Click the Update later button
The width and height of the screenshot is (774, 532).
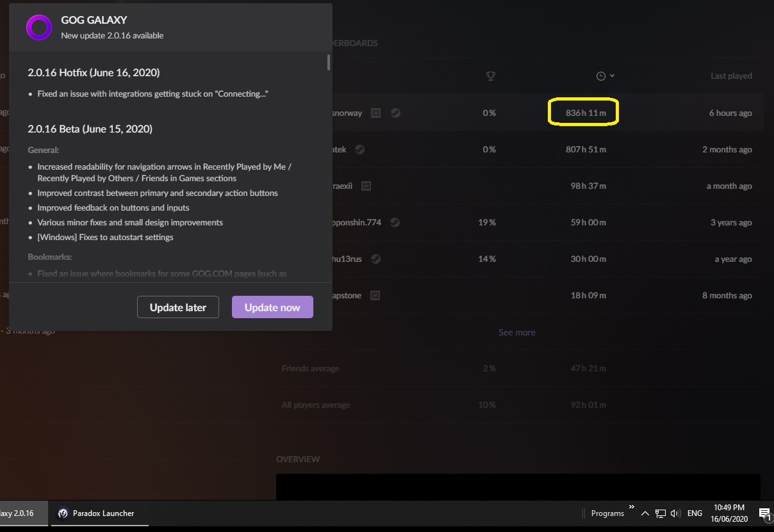(178, 307)
